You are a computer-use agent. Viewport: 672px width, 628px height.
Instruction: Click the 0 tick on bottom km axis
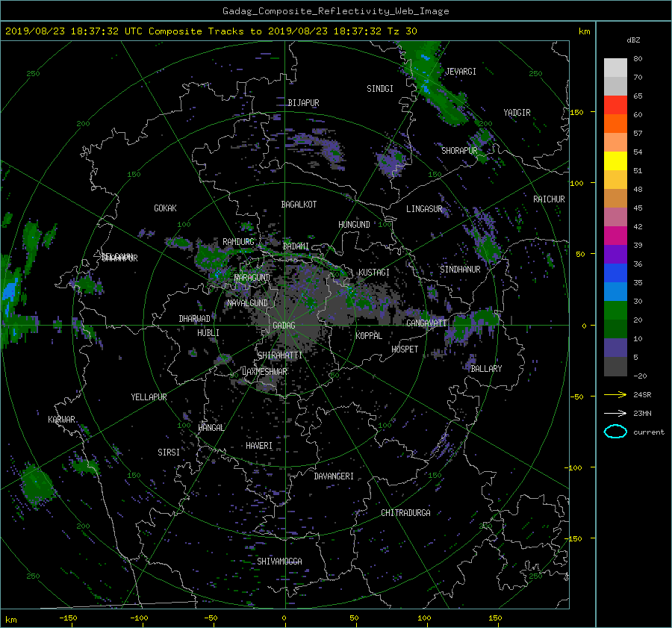tap(284, 618)
